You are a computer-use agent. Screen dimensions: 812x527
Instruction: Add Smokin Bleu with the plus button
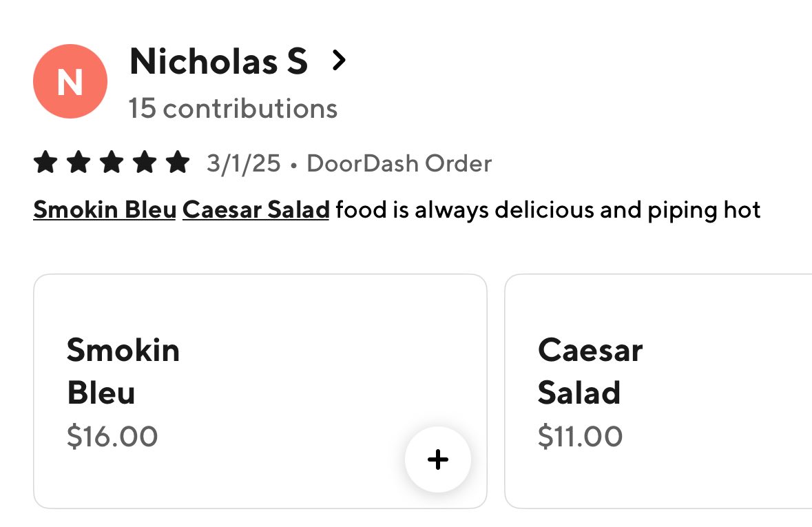pos(438,459)
